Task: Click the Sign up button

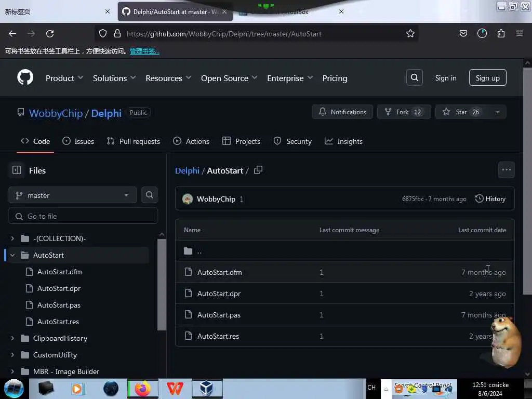Action: click(487, 78)
